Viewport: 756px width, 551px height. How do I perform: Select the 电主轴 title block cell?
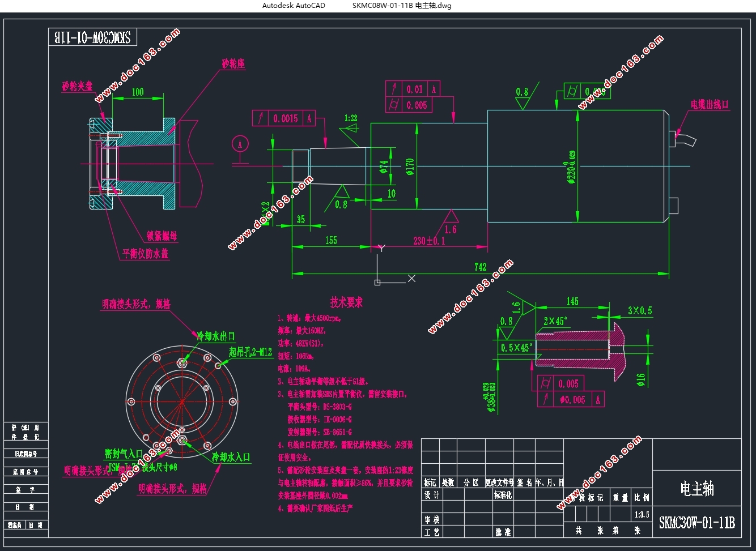coord(696,488)
